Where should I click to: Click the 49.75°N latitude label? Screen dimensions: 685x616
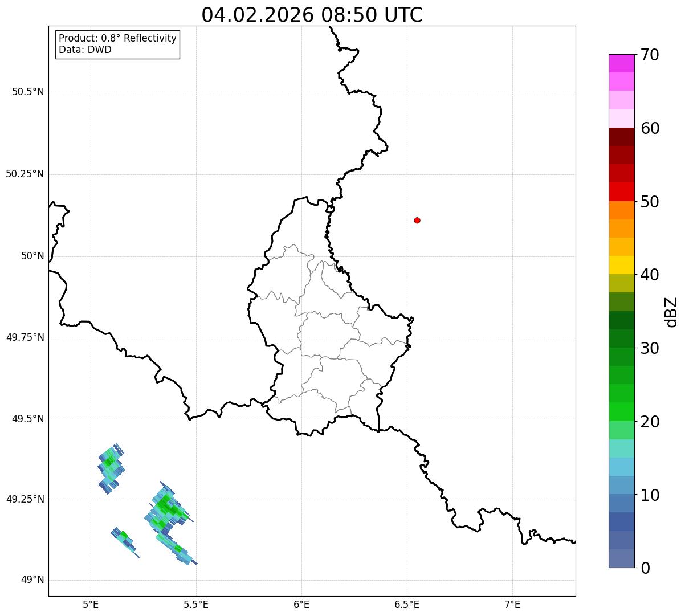(25, 337)
